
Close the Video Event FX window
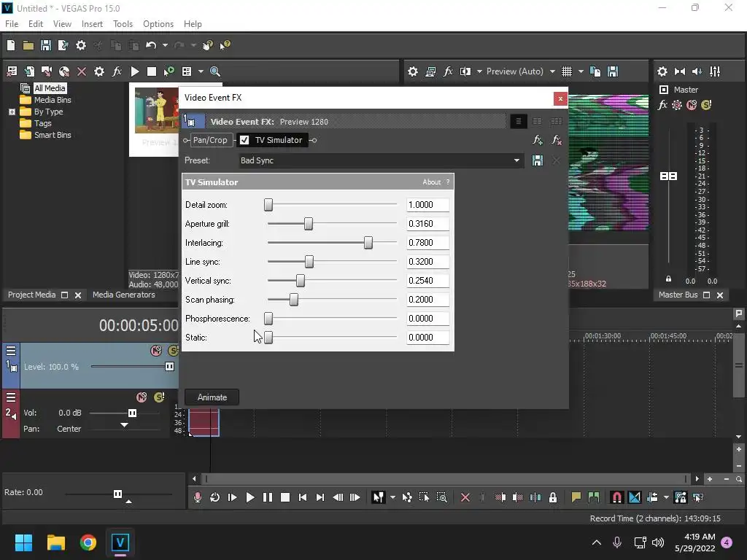point(560,98)
